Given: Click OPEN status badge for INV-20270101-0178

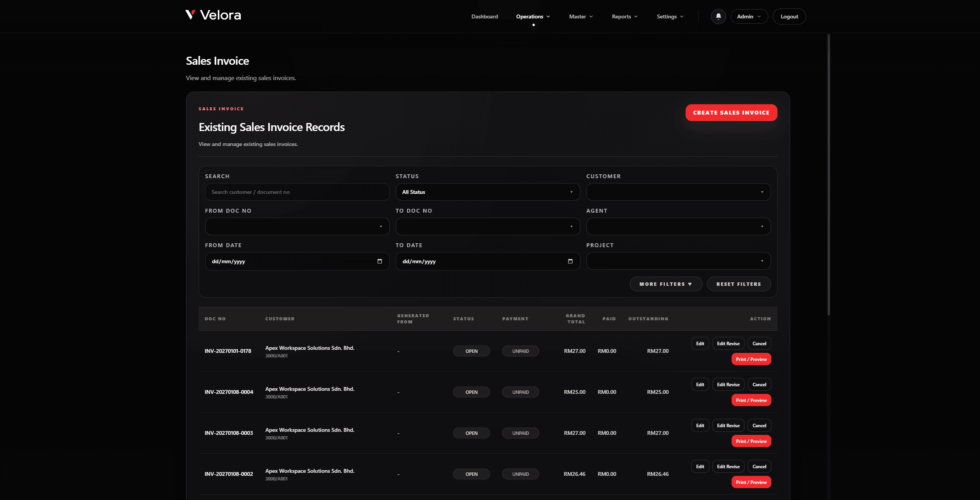Looking at the screenshot, I should tap(471, 351).
